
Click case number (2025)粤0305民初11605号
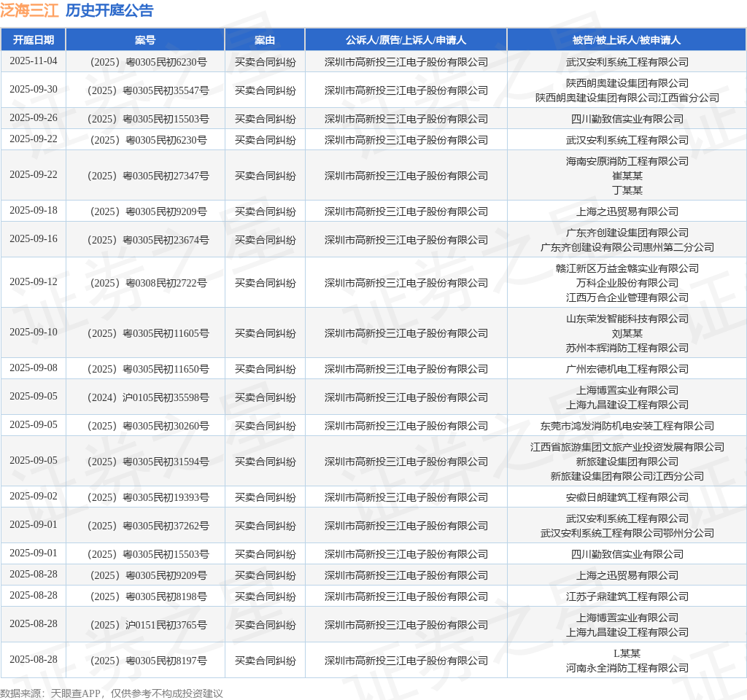[148, 333]
